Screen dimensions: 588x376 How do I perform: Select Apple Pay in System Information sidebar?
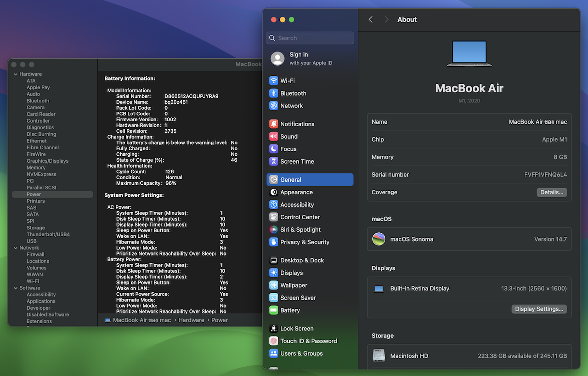pyautogui.click(x=38, y=87)
